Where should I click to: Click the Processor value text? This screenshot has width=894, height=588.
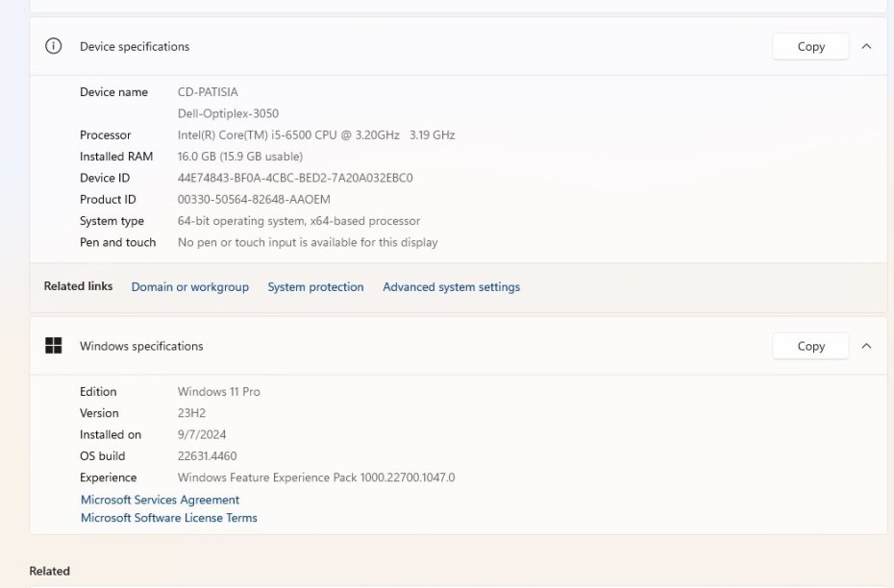tap(316, 135)
